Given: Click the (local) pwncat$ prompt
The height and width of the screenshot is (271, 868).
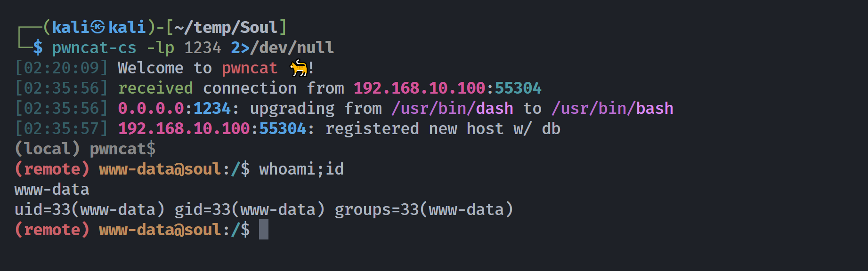Looking at the screenshot, I should pyautogui.click(x=85, y=149).
